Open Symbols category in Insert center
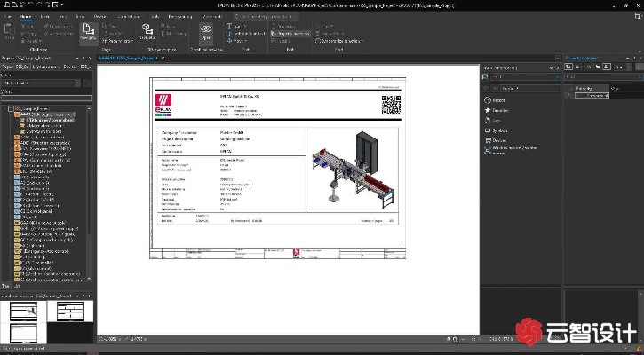 tap(500, 130)
